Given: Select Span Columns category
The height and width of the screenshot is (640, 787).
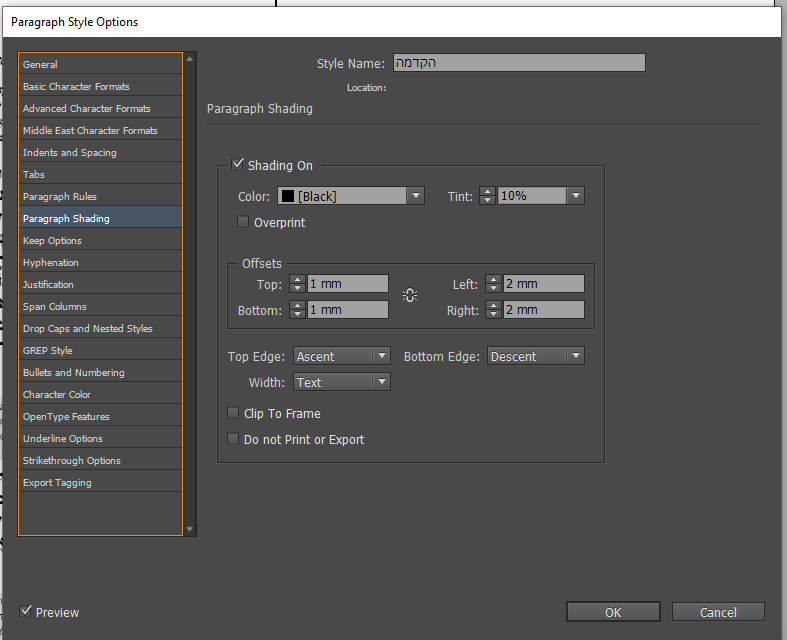Looking at the screenshot, I should pos(100,307).
